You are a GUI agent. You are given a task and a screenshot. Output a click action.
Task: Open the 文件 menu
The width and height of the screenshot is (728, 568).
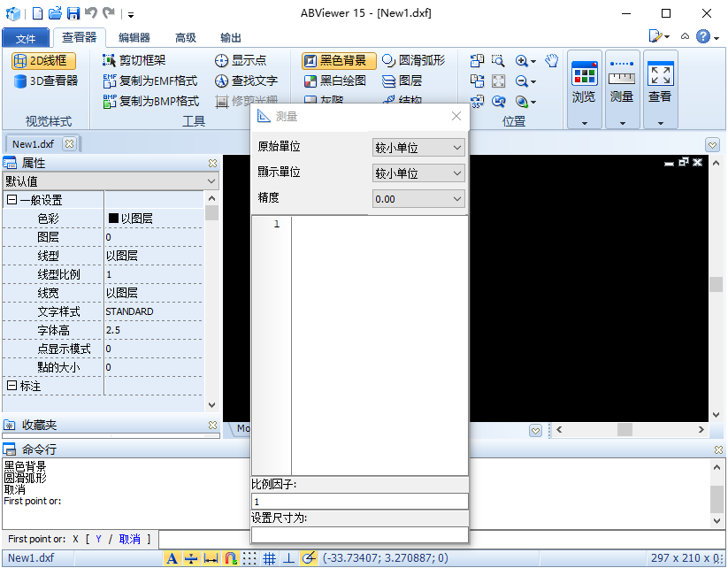(x=27, y=37)
